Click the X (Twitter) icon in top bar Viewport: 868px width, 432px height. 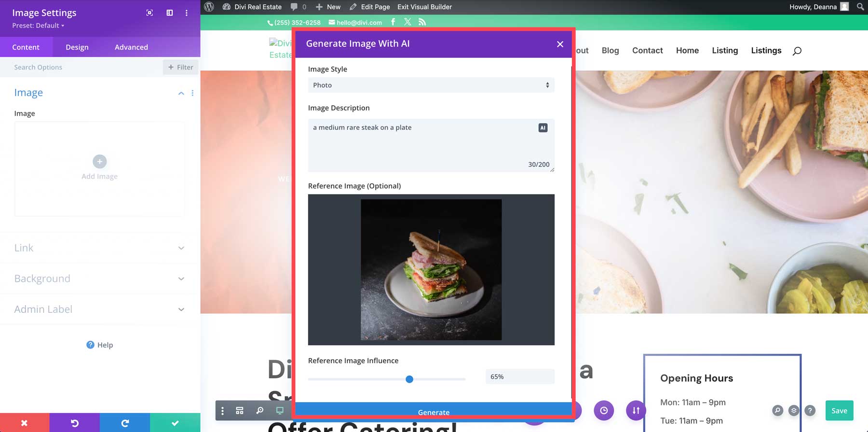point(407,22)
